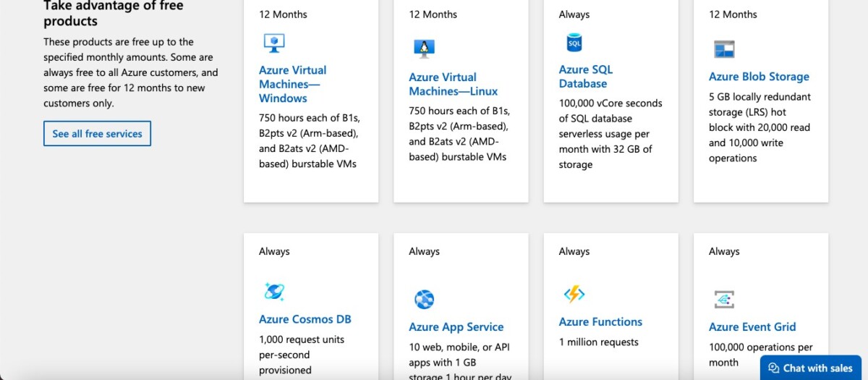Viewport: 868px width, 380px height.
Task: Click 'Always' label on Azure SQL Database card
Action: click(x=574, y=14)
